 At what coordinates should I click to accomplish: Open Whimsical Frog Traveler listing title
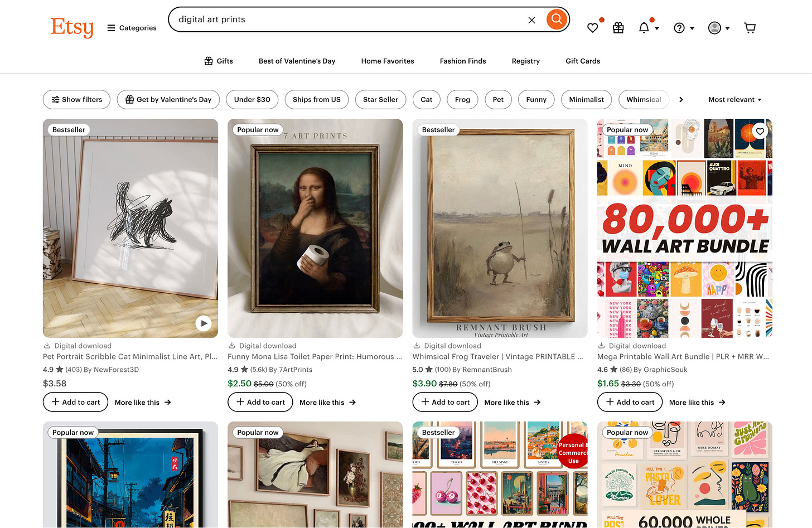click(498, 357)
